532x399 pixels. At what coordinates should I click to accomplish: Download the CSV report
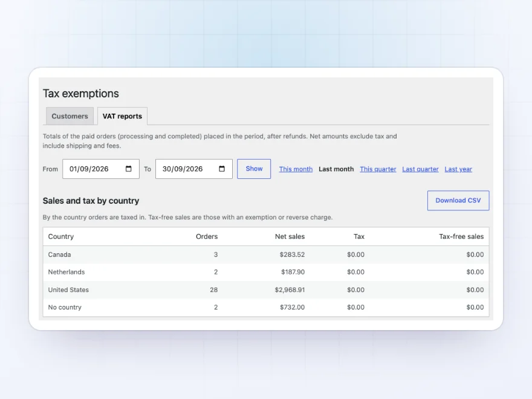click(458, 201)
